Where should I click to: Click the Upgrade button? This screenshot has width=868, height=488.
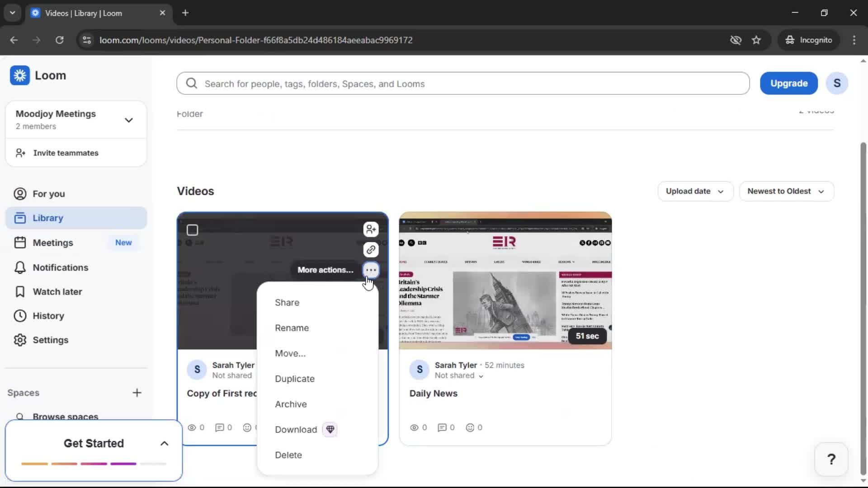point(788,83)
